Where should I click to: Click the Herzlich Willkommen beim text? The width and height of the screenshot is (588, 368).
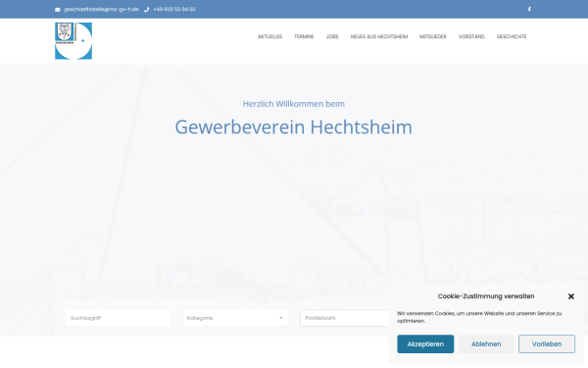point(294,104)
